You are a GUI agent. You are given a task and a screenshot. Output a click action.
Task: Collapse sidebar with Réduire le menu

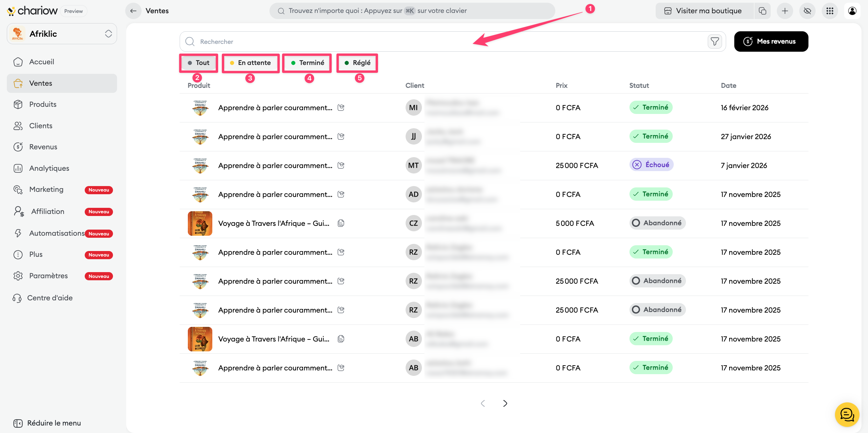tap(48, 423)
